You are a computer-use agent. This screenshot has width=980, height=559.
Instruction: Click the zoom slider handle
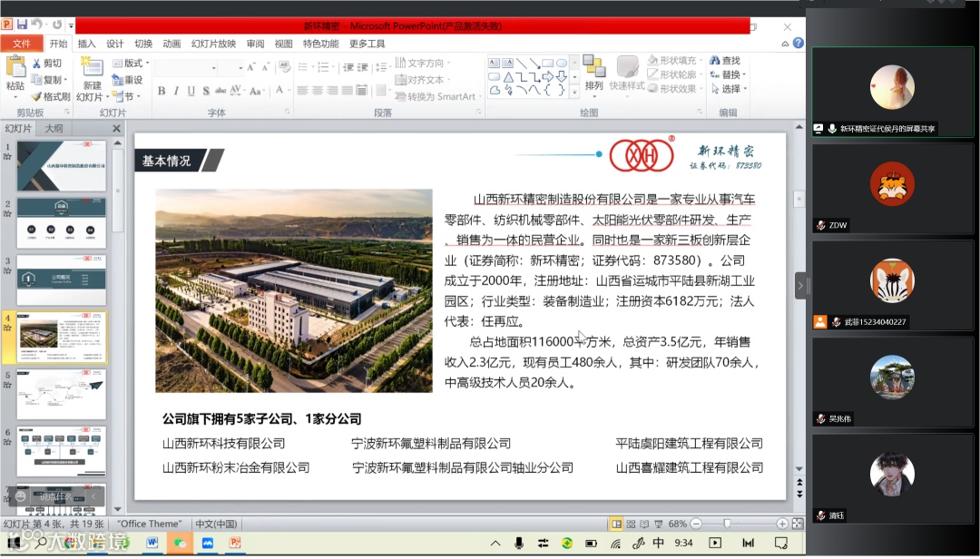pos(727,524)
